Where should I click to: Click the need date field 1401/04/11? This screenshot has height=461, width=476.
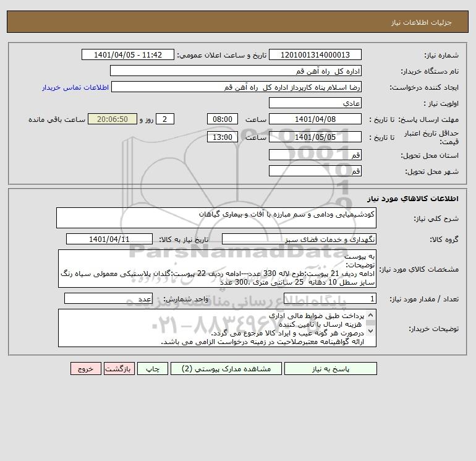[x=109, y=239]
